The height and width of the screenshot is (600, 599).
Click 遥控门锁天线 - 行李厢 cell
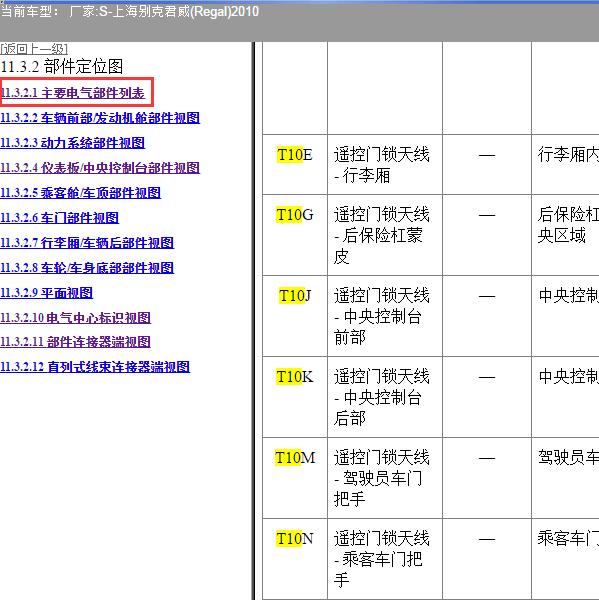pos(385,164)
